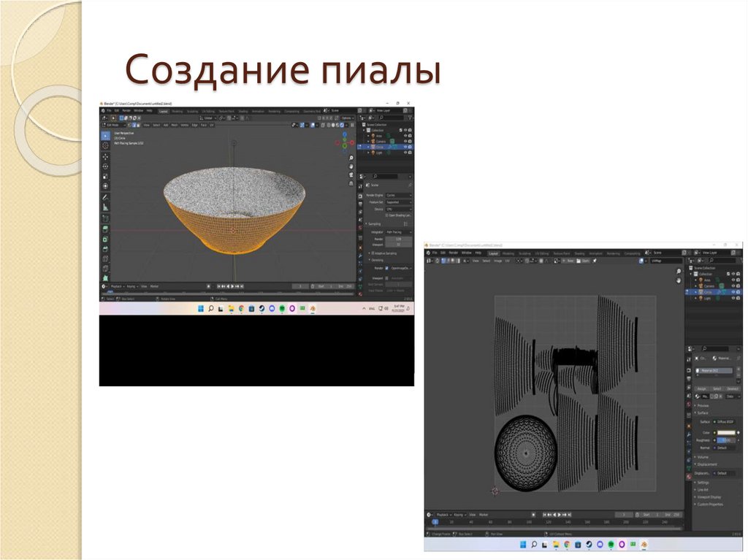Click the search icon in the Outliner header
748x560 pixels.
[381, 118]
